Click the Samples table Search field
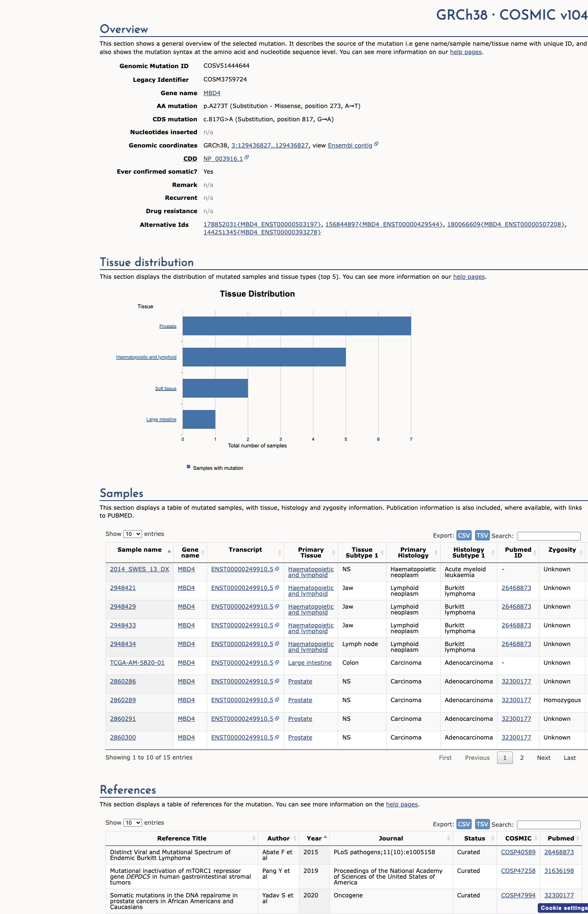Image resolution: width=588 pixels, height=914 pixels. pos(549,536)
